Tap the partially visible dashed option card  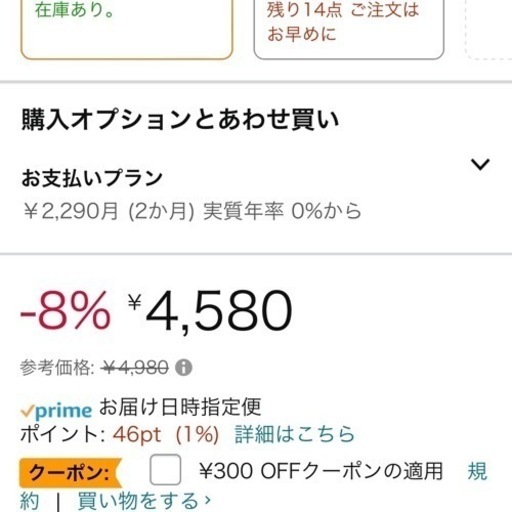(488, 29)
